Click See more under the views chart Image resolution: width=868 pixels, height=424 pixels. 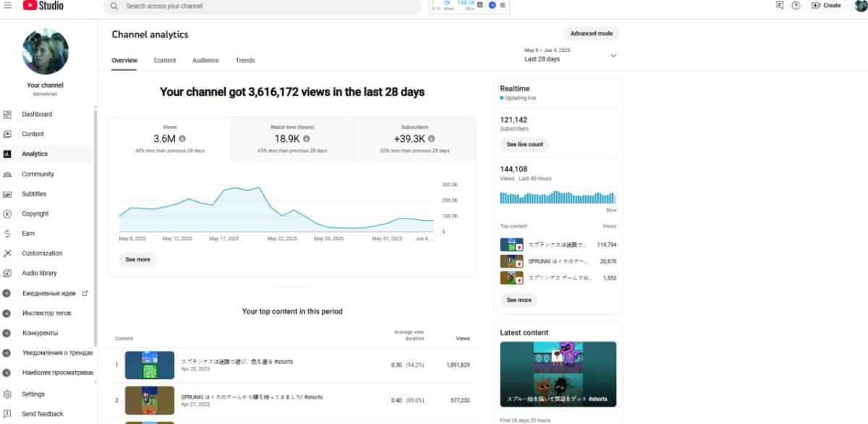[x=137, y=259]
